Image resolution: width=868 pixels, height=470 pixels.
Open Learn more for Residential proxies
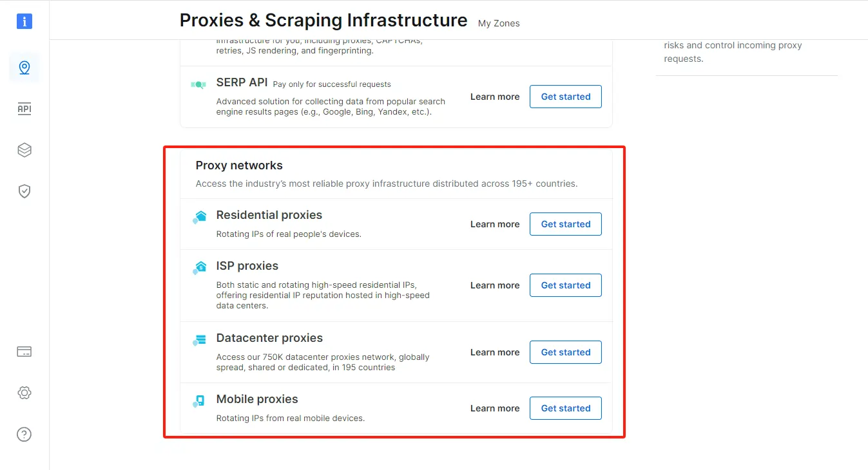tap(494, 224)
